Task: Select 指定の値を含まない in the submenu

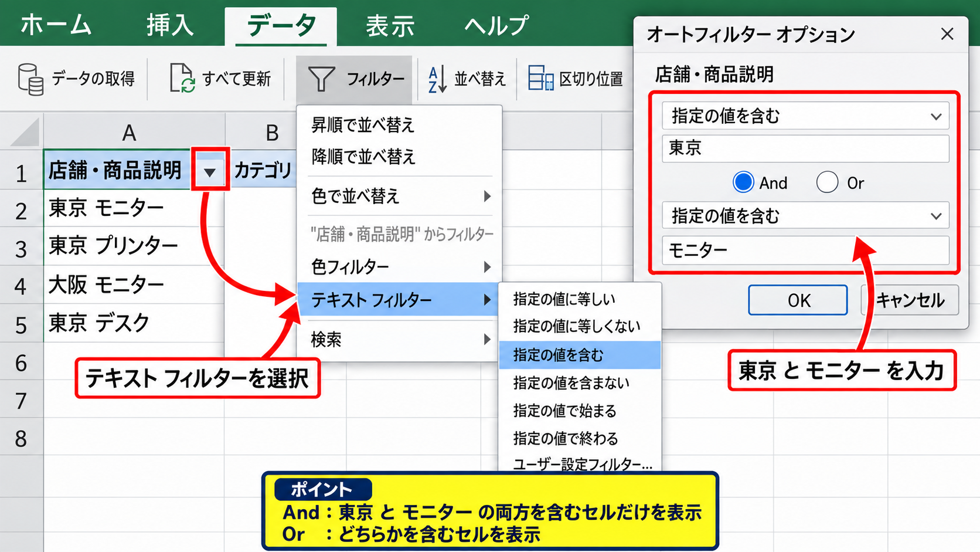Action: point(580,383)
